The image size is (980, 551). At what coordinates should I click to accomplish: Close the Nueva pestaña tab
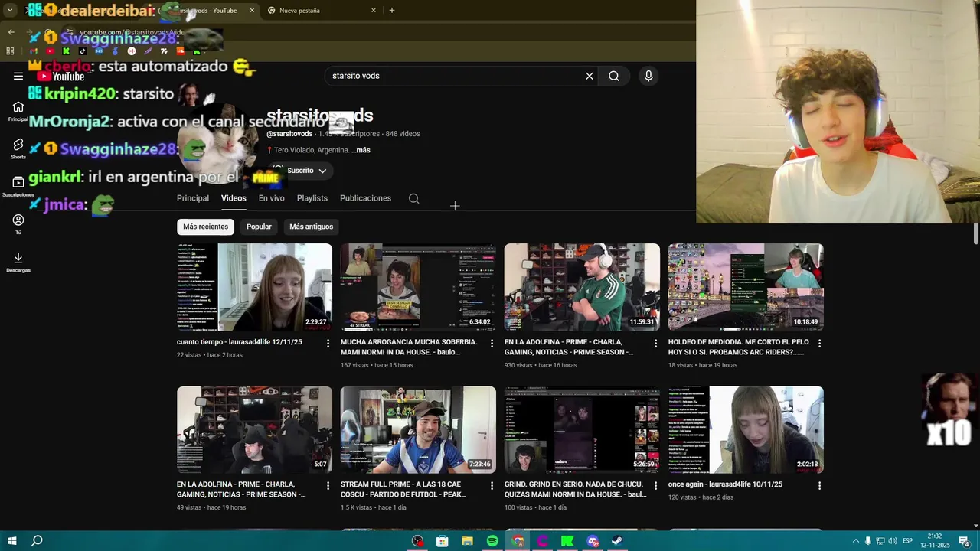click(374, 11)
